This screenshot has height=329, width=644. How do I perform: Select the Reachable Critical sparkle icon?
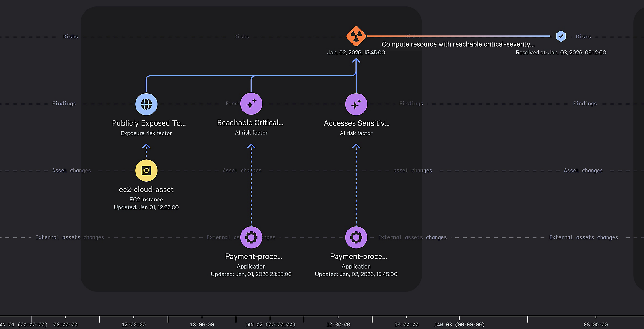(251, 104)
